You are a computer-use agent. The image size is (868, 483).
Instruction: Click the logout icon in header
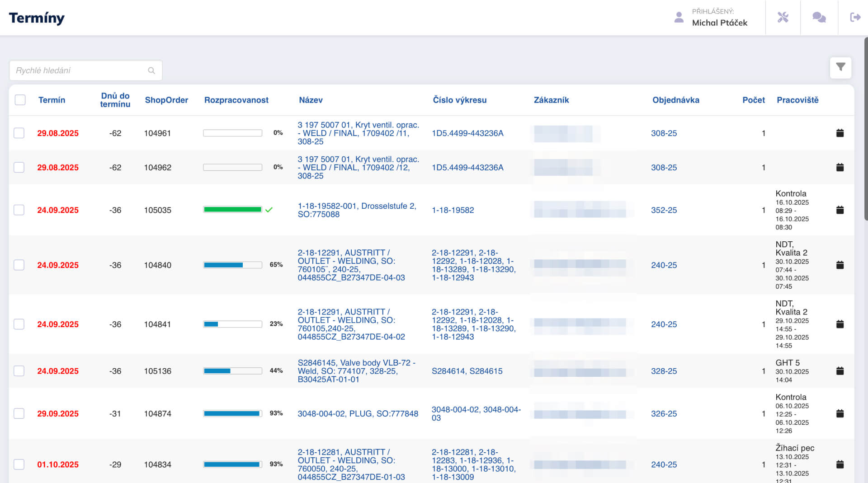click(855, 17)
